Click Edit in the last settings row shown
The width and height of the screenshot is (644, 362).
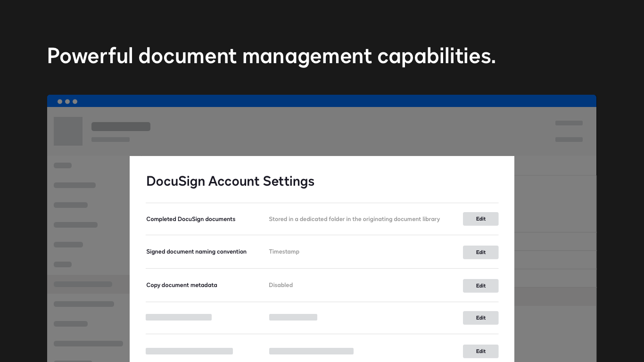(480, 351)
